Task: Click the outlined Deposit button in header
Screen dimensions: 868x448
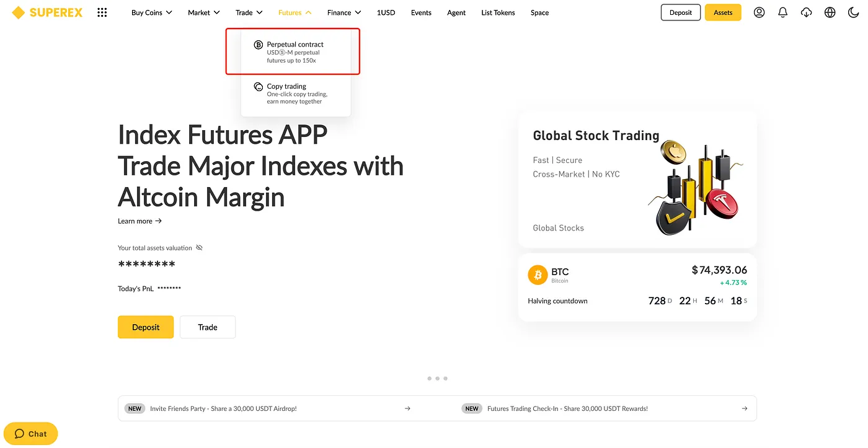Action: 681,12
